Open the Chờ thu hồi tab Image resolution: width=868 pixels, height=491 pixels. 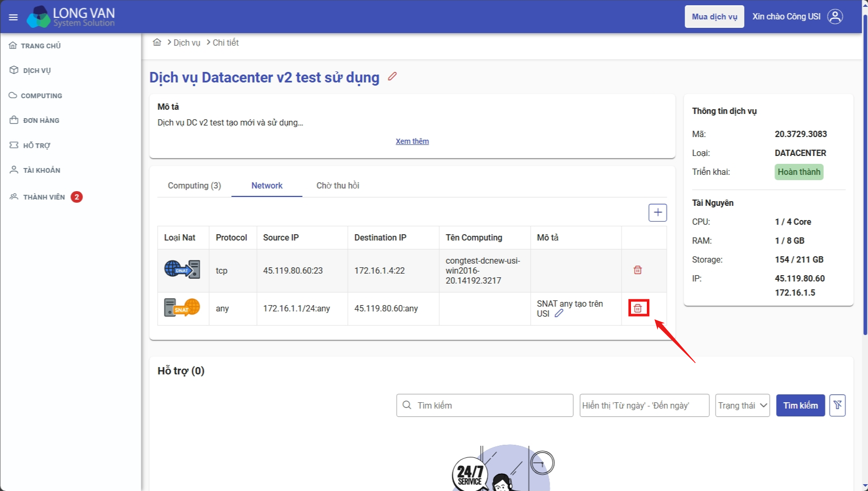coord(338,185)
